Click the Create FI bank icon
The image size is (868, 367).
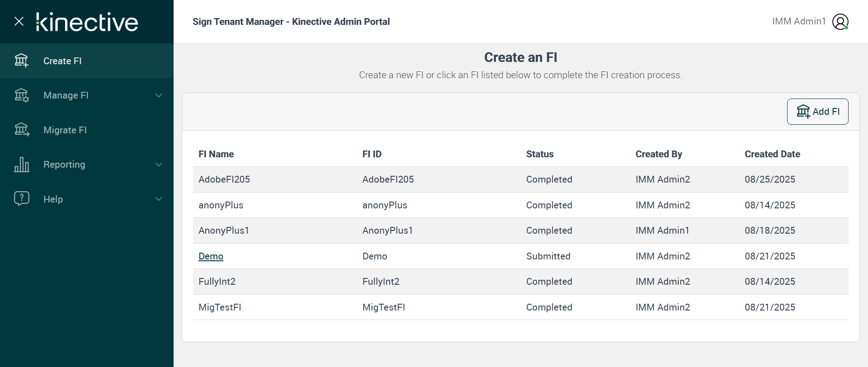(x=21, y=61)
